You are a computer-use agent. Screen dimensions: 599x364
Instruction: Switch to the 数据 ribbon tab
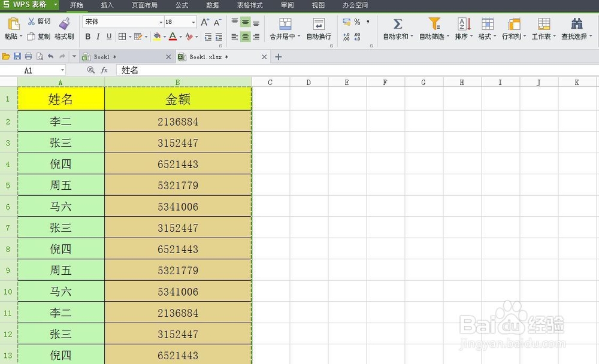point(211,5)
